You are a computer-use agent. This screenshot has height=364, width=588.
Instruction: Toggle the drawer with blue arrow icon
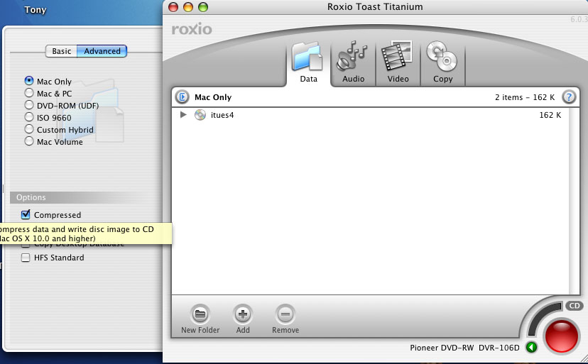(x=182, y=97)
